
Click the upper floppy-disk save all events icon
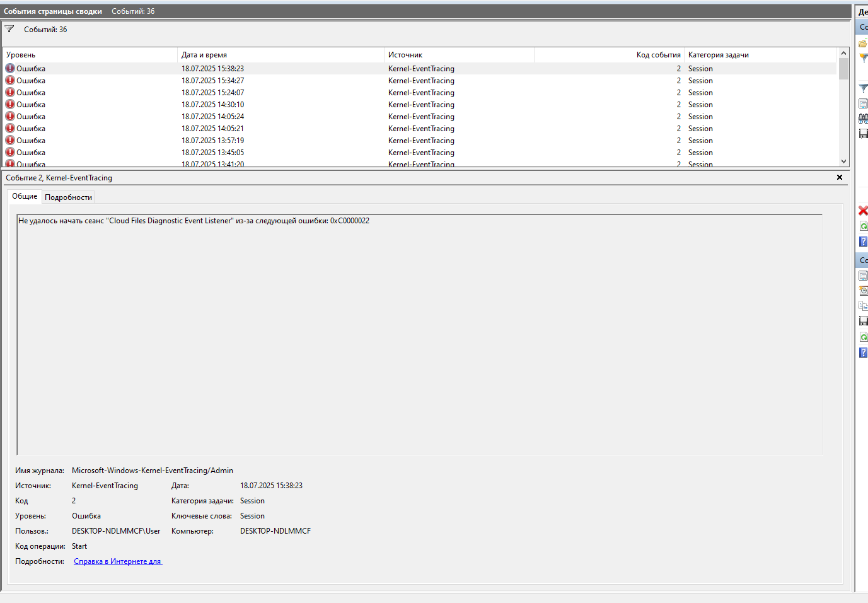(863, 134)
